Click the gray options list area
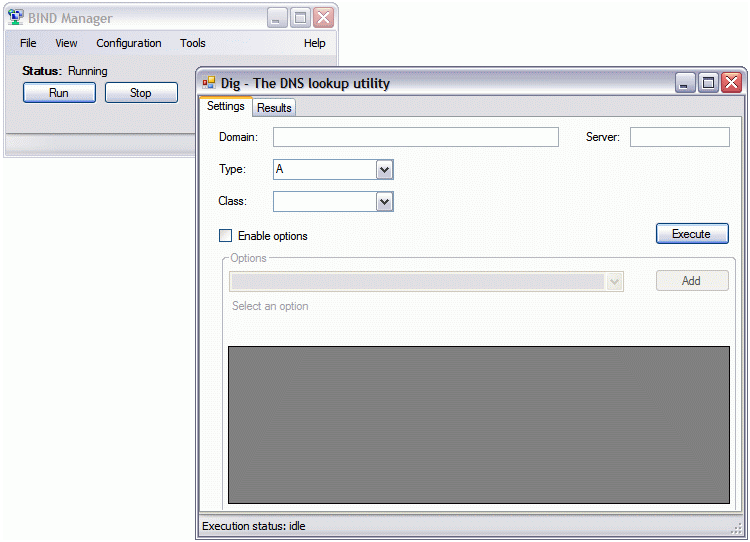The height and width of the screenshot is (542, 750). click(x=479, y=425)
